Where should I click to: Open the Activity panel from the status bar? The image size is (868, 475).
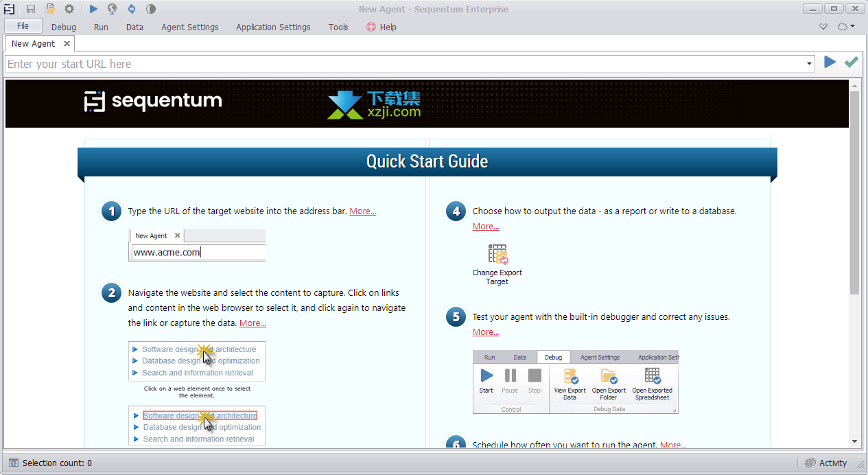[825, 463]
